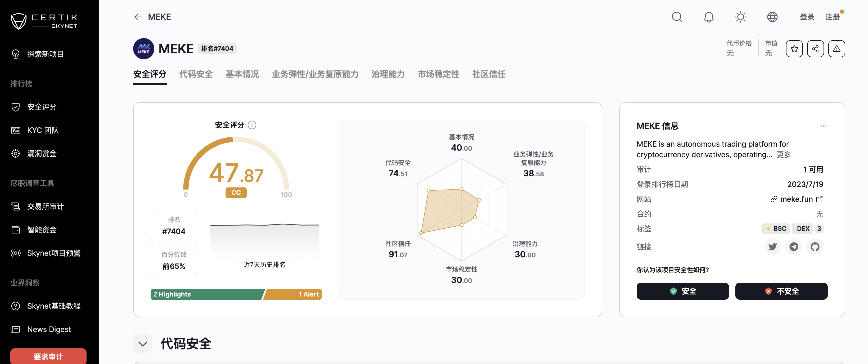The width and height of the screenshot is (868, 364).
Task: Open MEKE's GitHub link
Action: (815, 247)
